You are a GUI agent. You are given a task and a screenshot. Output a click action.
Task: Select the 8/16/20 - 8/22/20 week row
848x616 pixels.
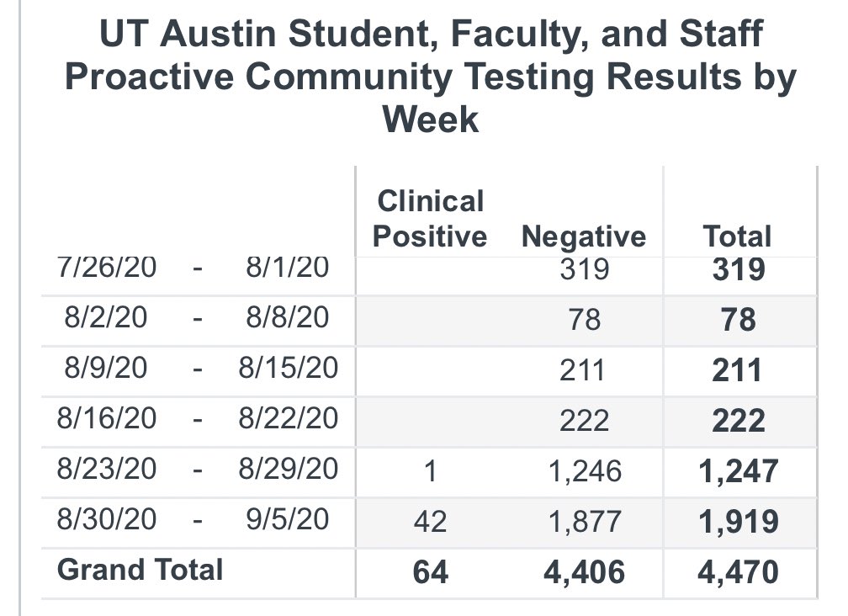[429, 422]
